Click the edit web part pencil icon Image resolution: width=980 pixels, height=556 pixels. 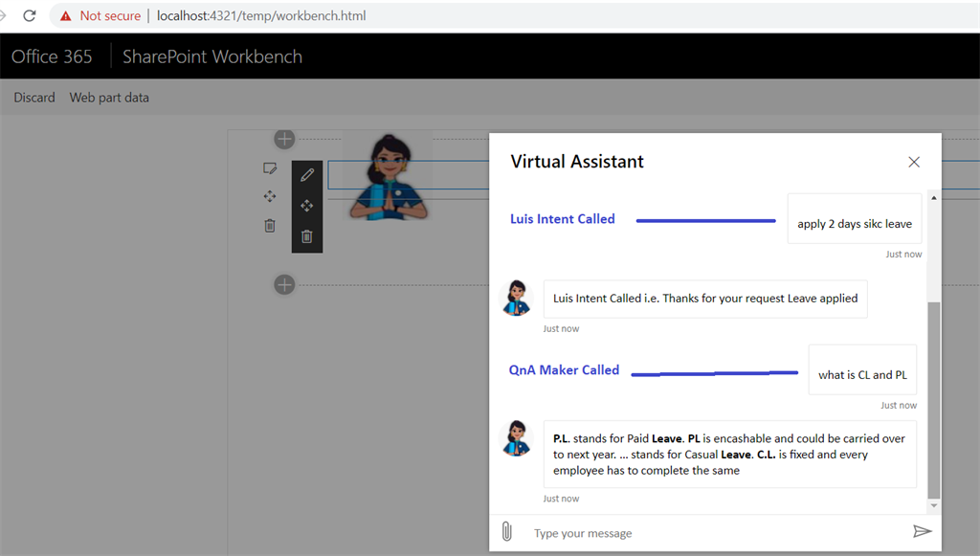click(307, 175)
